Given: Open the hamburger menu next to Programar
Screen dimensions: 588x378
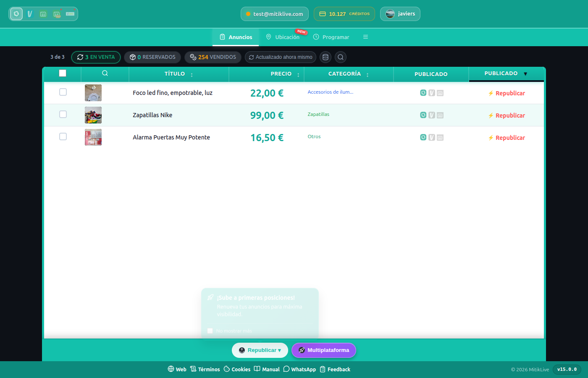Looking at the screenshot, I should coord(365,37).
